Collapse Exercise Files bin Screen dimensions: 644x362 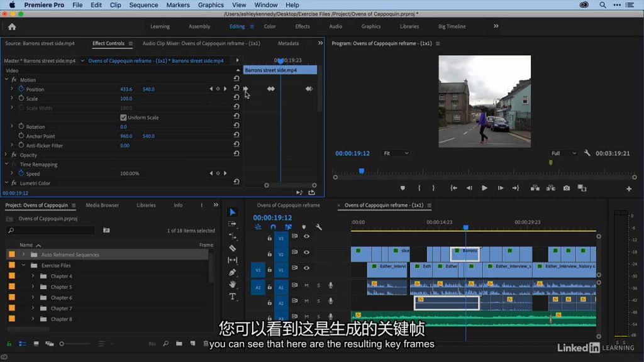(23, 265)
